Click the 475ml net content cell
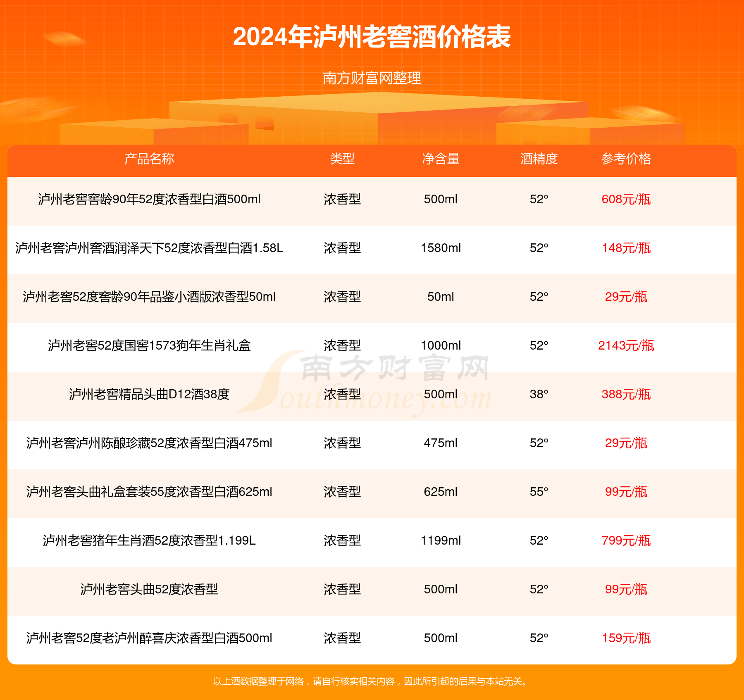This screenshot has height=700, width=744. (441, 443)
